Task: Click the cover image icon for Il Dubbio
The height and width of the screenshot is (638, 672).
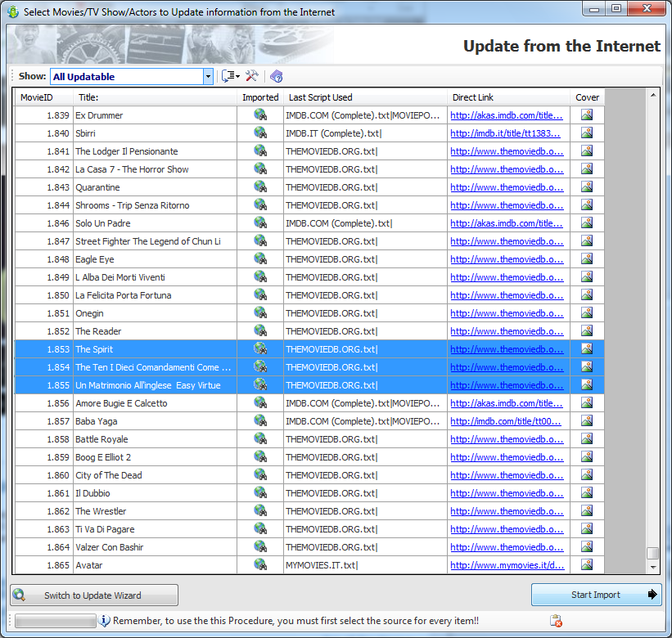Action: (587, 492)
